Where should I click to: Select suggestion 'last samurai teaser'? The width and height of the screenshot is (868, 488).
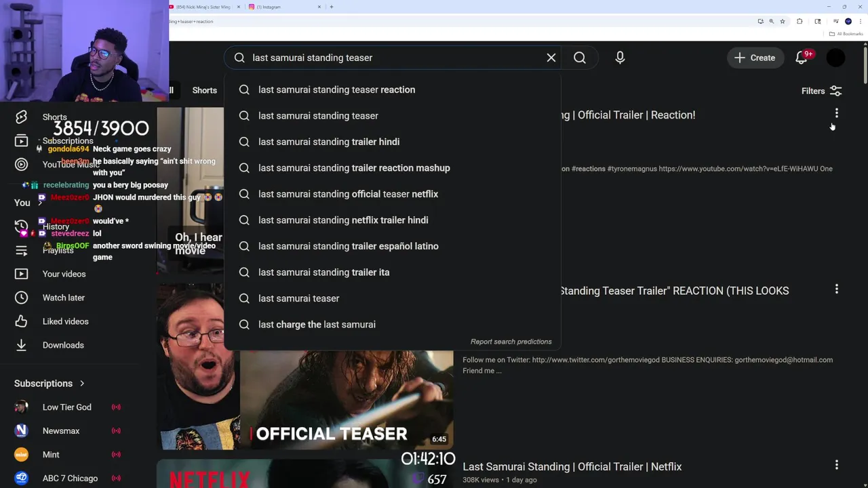pos(392,298)
